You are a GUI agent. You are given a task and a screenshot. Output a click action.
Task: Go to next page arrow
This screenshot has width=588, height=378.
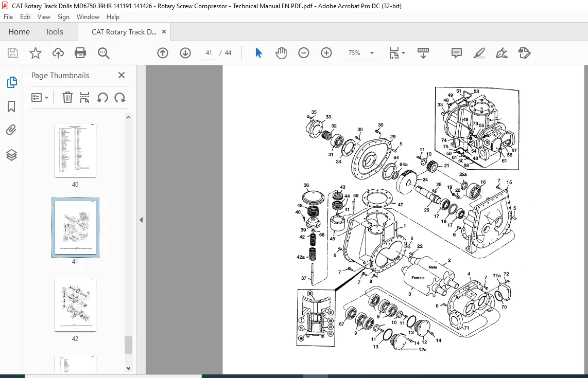(185, 53)
